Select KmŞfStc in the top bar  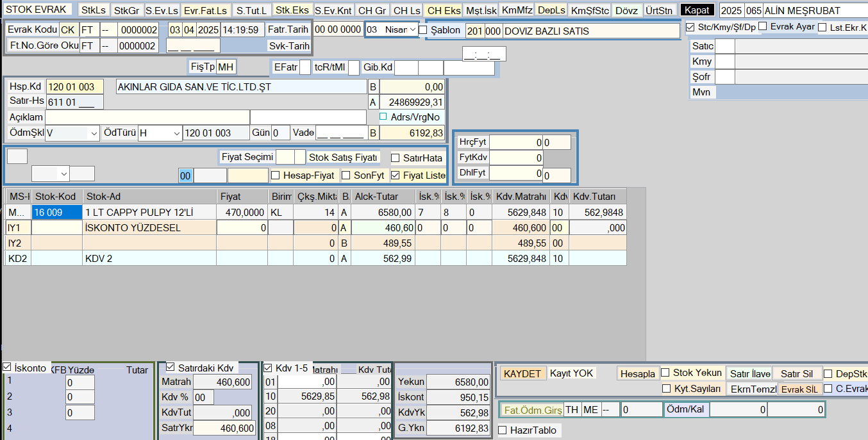pos(590,10)
